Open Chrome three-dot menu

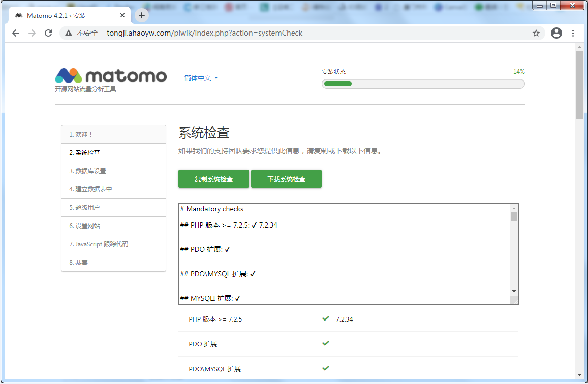tap(573, 33)
